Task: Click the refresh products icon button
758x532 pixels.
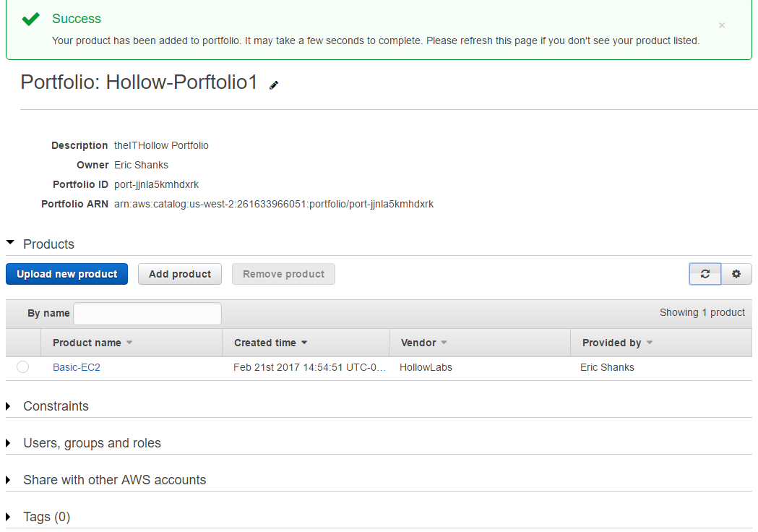Action: coord(705,274)
